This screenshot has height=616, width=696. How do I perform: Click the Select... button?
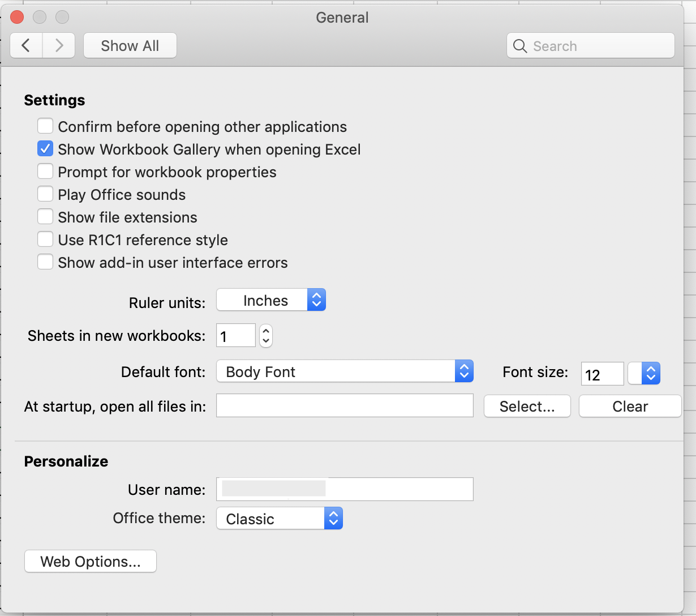click(527, 406)
